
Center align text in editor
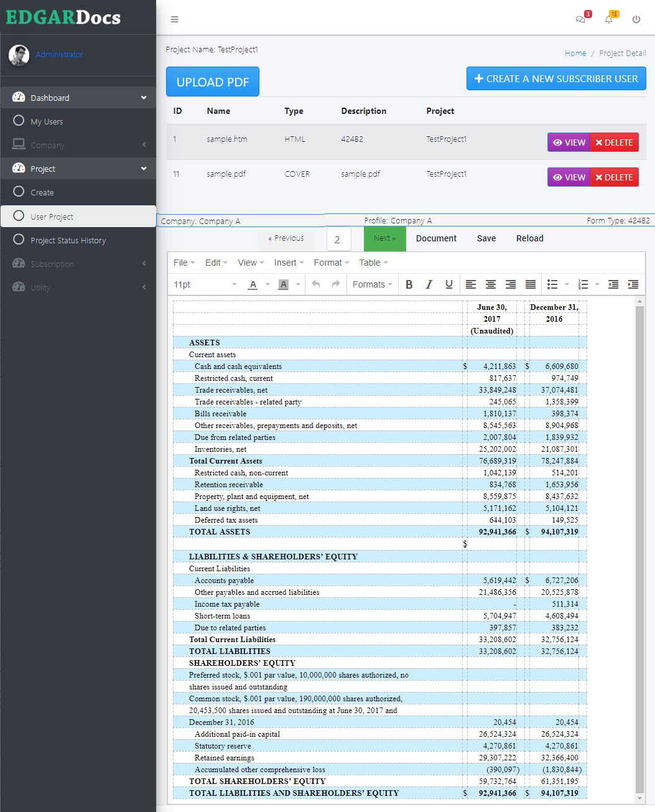coord(491,284)
